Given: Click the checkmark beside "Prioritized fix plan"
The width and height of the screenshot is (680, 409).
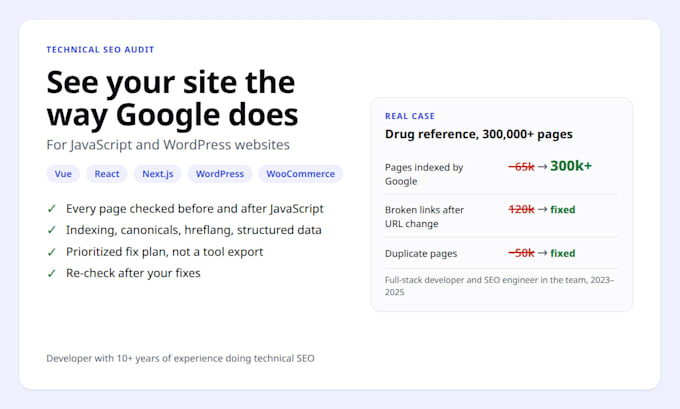Looking at the screenshot, I should (52, 252).
